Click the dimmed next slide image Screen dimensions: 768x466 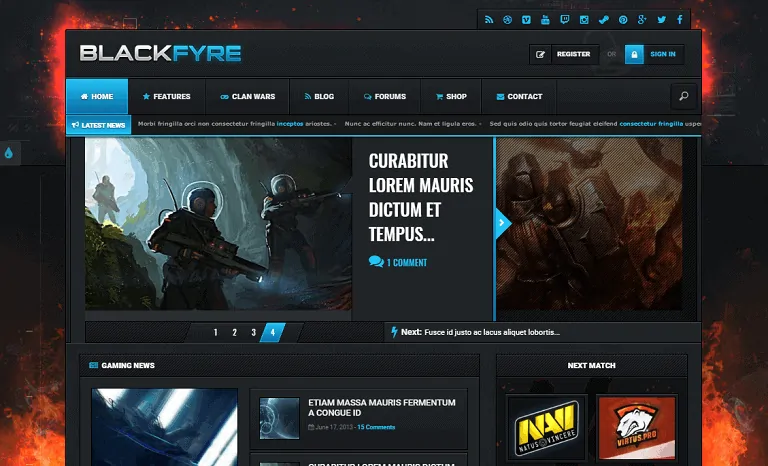[x=590, y=223]
